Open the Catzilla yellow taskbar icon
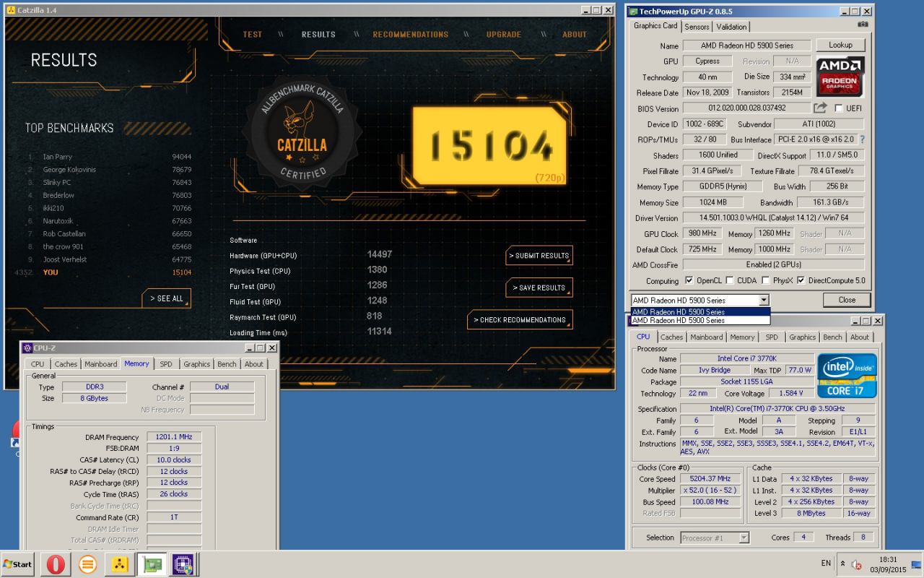The image size is (924, 578). [119, 564]
